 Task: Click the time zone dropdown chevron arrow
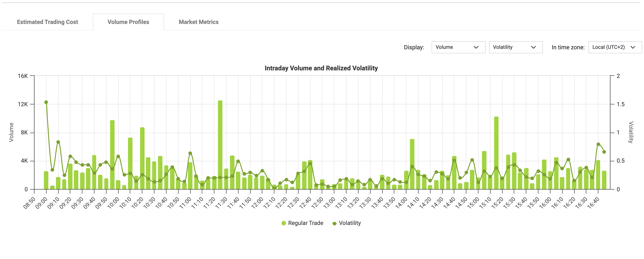coord(633,47)
